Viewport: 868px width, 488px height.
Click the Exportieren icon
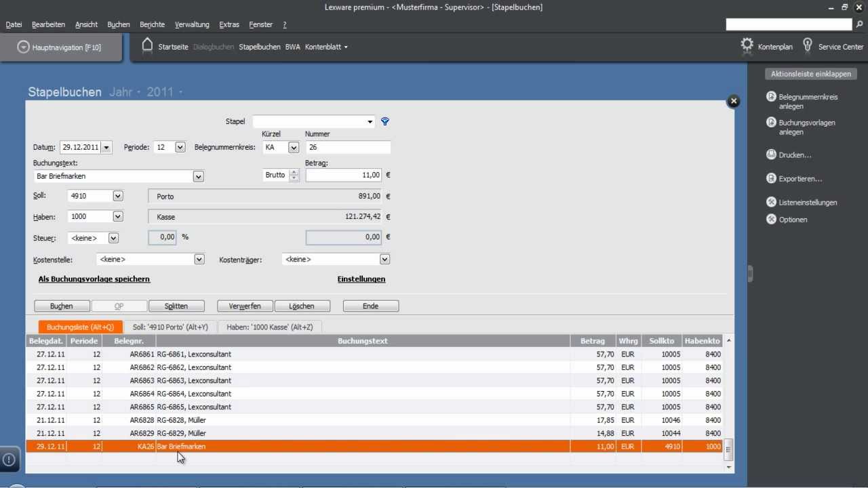(x=771, y=178)
